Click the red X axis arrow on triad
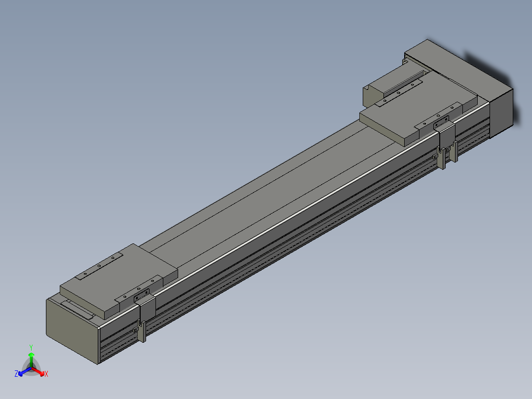The width and height of the screenshot is (532, 399). tap(40, 371)
